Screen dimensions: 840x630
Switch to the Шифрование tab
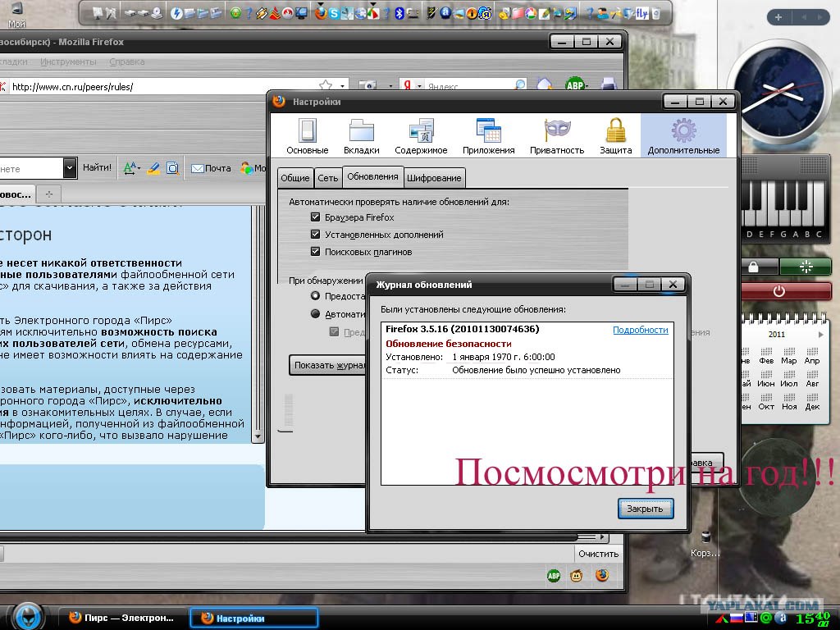click(x=435, y=178)
